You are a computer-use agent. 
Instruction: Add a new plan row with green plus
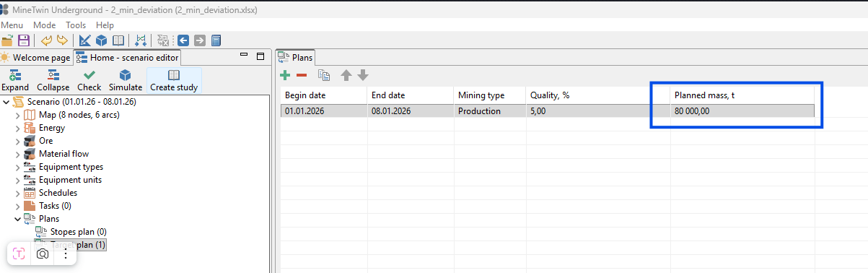(285, 75)
